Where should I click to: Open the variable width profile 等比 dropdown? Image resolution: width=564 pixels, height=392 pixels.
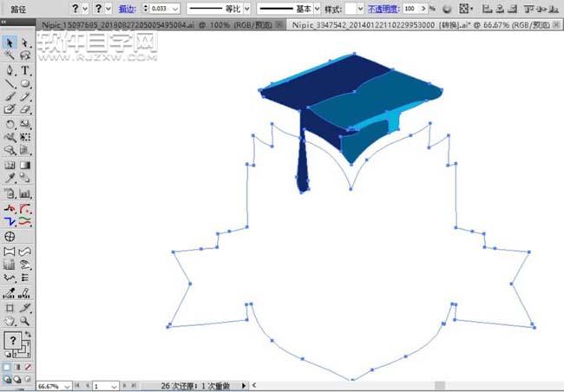coord(246,9)
